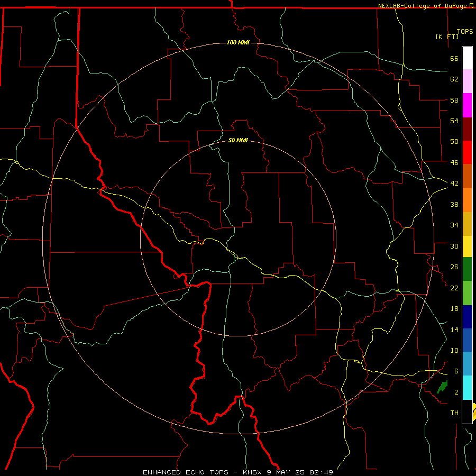Click the 14 legend value
This screenshot has width=476, height=476.
click(454, 329)
